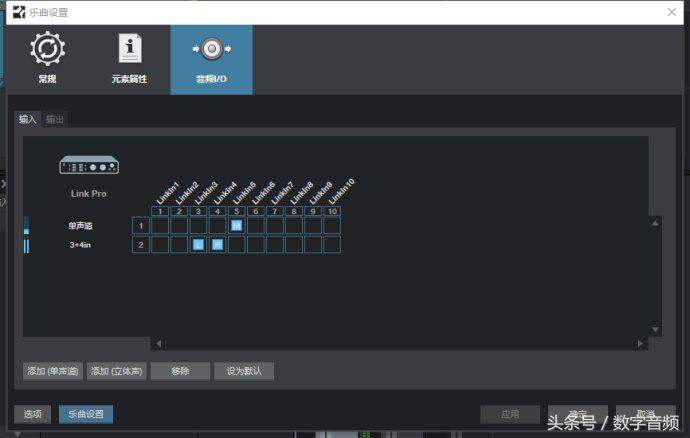This screenshot has width=690, height=438.
Task: Close the 乐曲设置 dialog window
Action: 672,12
